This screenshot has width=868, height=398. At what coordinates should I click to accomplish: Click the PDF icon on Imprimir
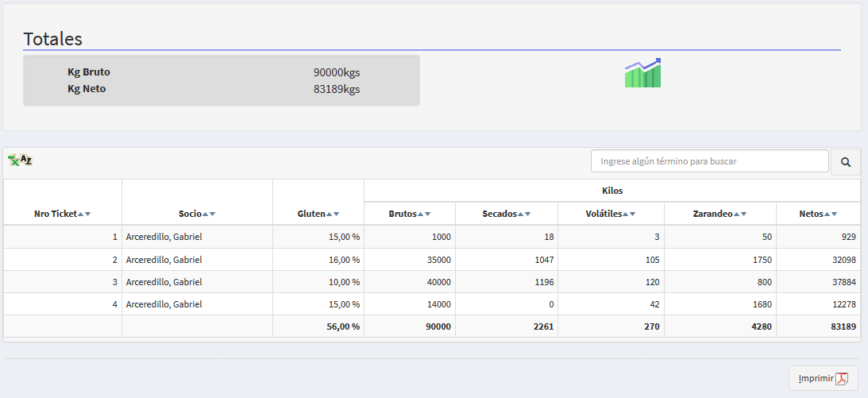coord(842,378)
